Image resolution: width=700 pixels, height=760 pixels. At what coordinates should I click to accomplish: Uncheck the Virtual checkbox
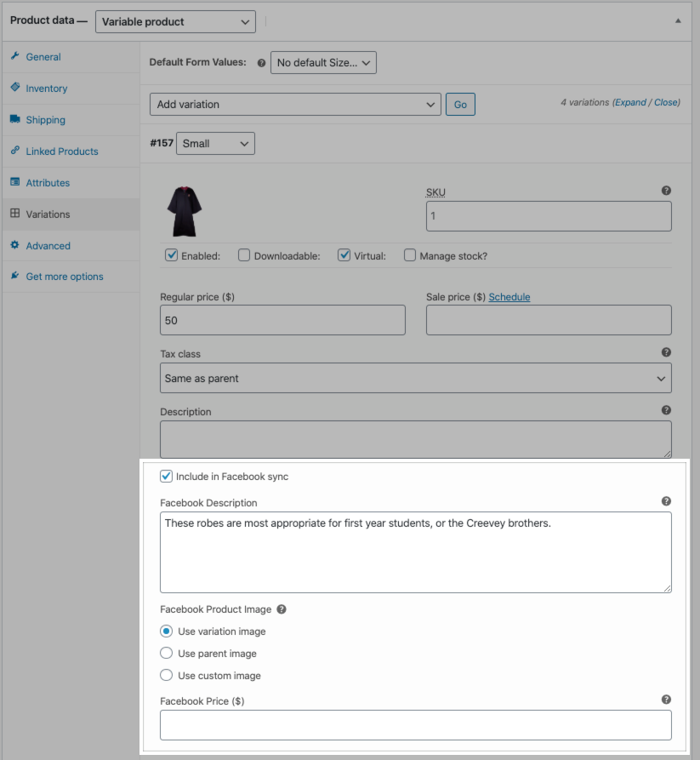(x=344, y=255)
